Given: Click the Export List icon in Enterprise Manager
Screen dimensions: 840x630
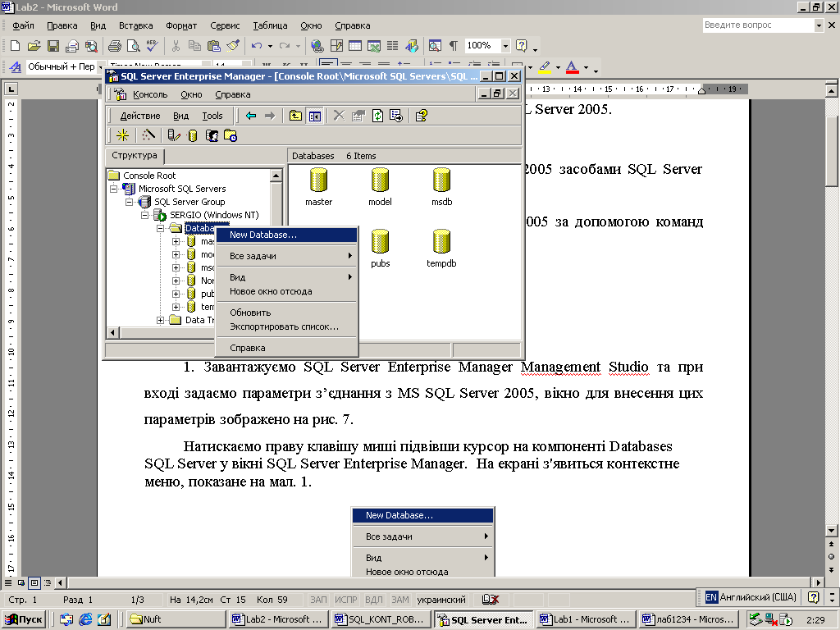Looking at the screenshot, I should pyautogui.click(x=396, y=116).
